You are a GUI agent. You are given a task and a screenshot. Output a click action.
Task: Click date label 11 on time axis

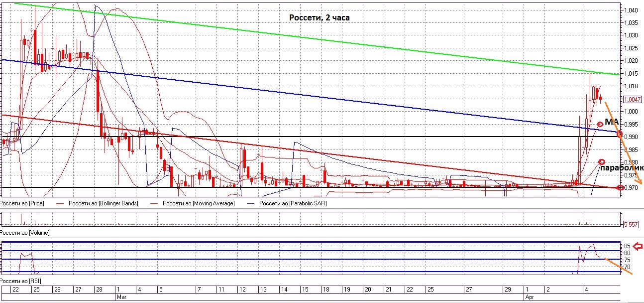(x=221, y=290)
